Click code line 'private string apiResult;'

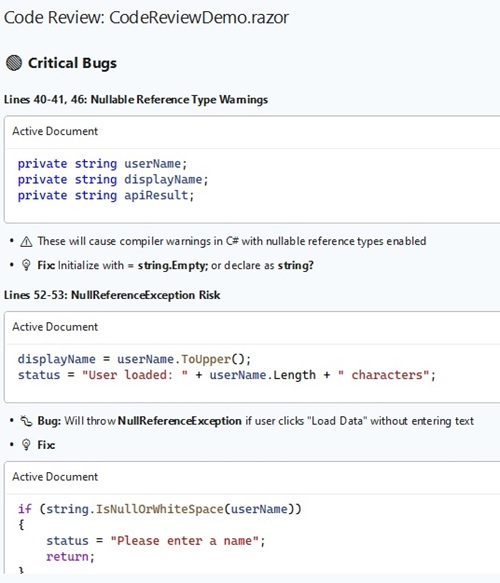click(106, 196)
